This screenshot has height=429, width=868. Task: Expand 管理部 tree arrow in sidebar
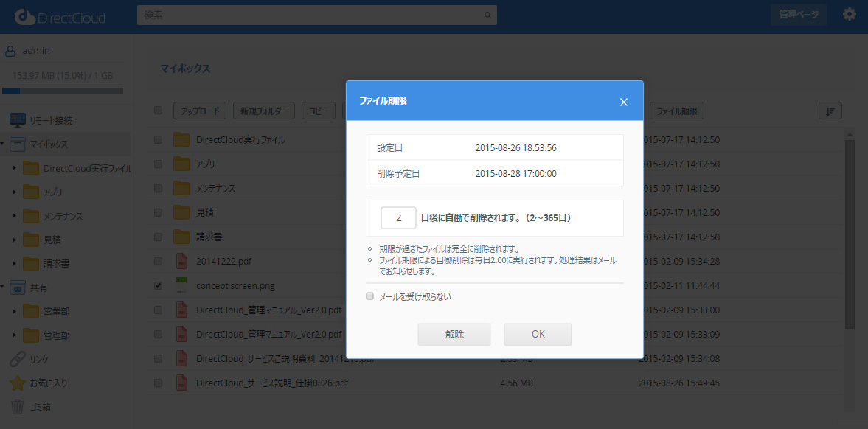14,335
